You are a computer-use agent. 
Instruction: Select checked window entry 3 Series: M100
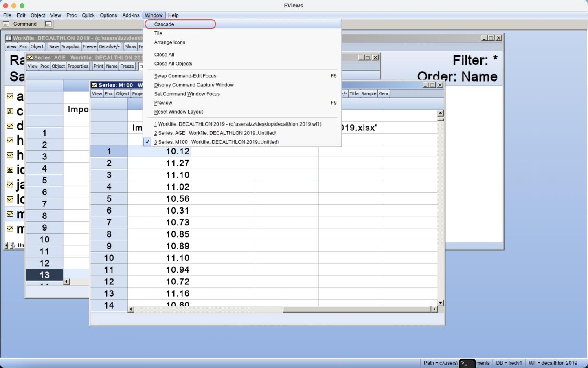216,142
